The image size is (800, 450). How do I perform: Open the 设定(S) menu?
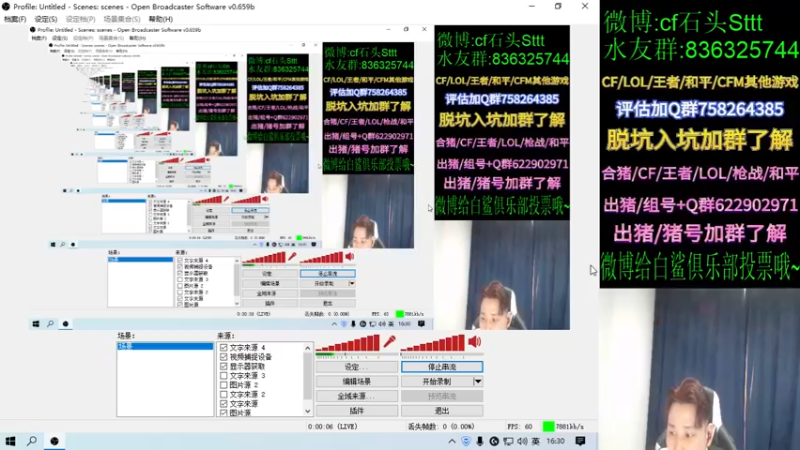tap(46, 19)
